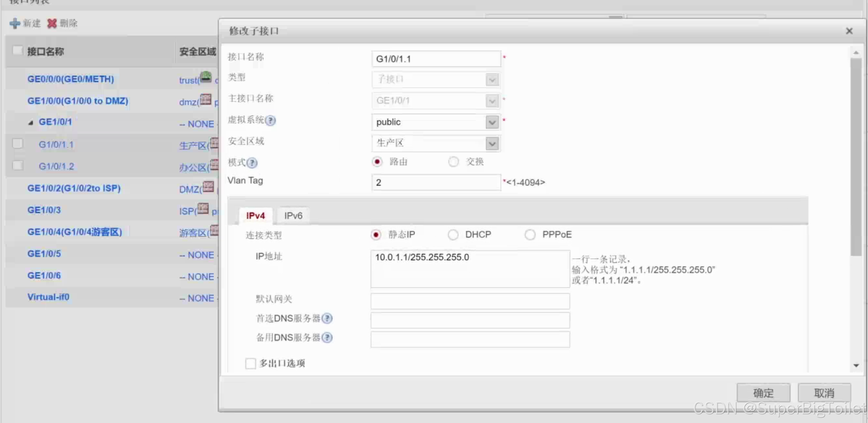Screen dimensions: 868x423
Task: Click the IP地址 text area
Action: [470, 269]
